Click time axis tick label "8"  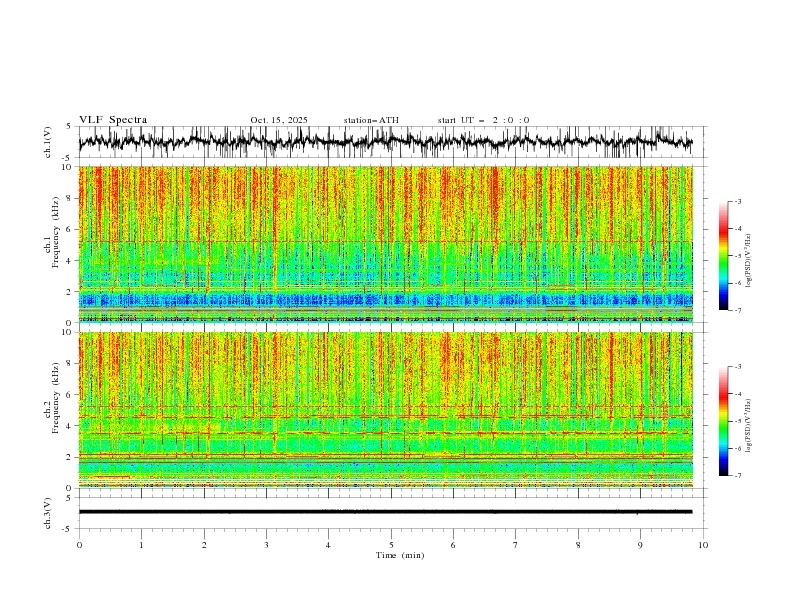pos(578,545)
